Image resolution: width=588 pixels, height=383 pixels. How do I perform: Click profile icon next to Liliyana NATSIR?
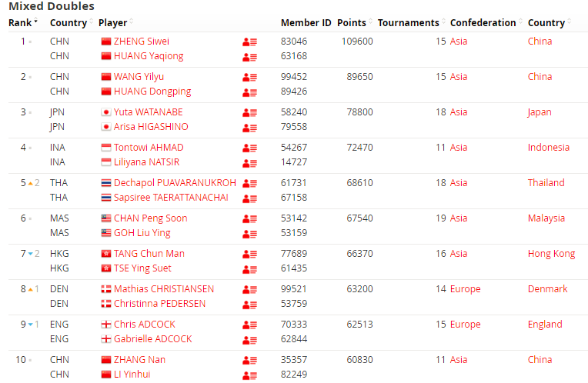pos(249,162)
